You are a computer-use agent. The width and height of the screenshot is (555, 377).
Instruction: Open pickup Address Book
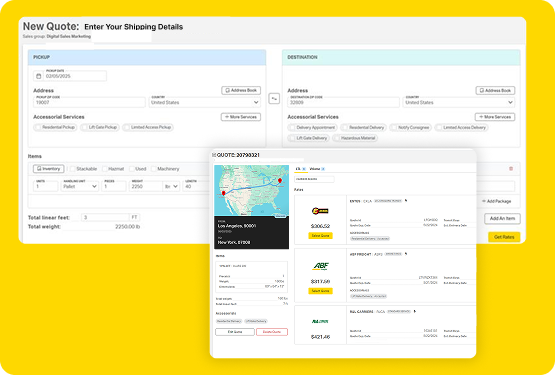click(241, 91)
